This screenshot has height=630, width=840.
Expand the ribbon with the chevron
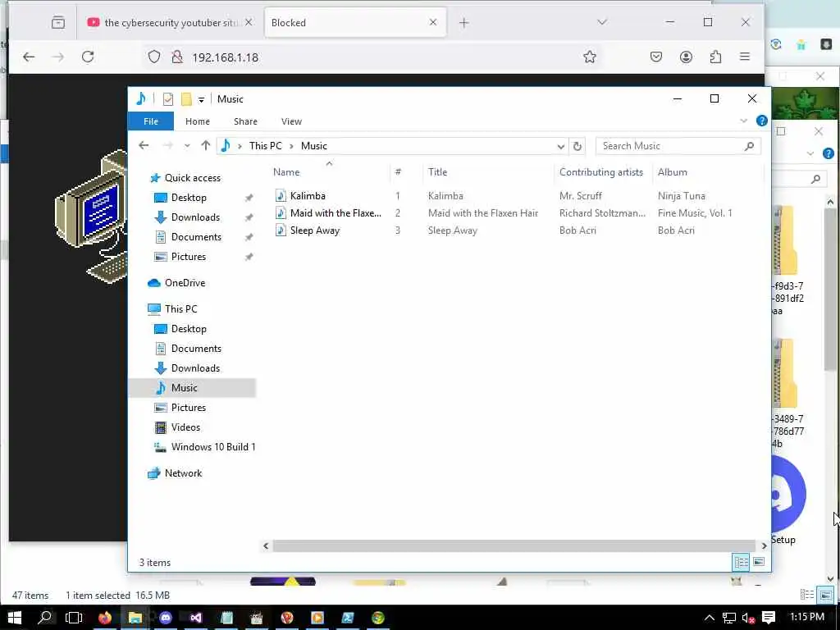[x=743, y=121]
